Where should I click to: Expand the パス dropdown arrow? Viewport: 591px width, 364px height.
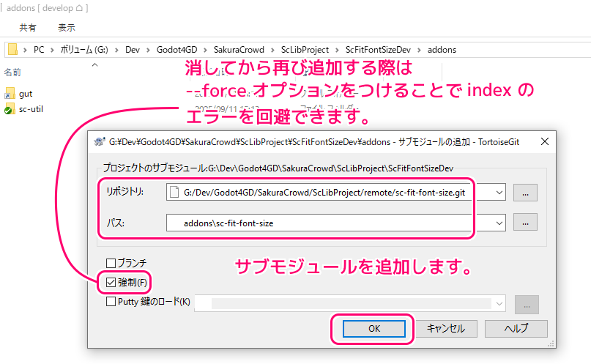point(499,223)
